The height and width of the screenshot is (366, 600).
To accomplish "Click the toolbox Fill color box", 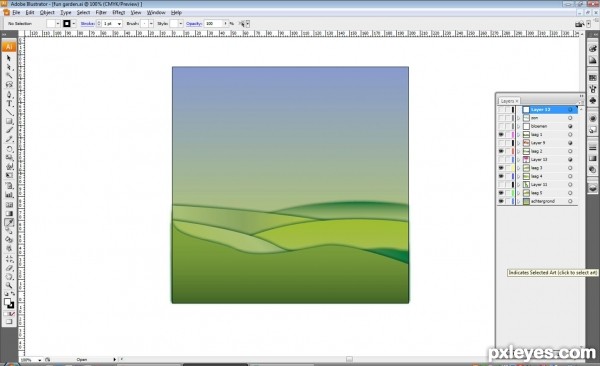I will coord(7,302).
